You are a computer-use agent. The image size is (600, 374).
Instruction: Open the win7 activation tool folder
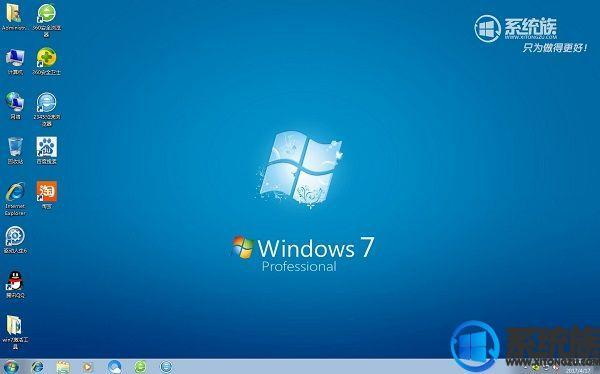(x=15, y=332)
